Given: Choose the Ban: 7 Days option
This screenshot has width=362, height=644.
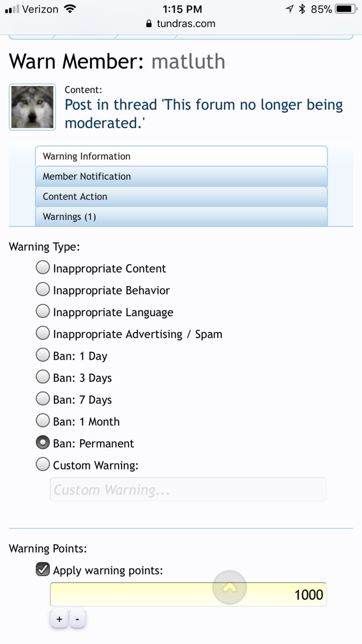Looking at the screenshot, I should (43, 398).
